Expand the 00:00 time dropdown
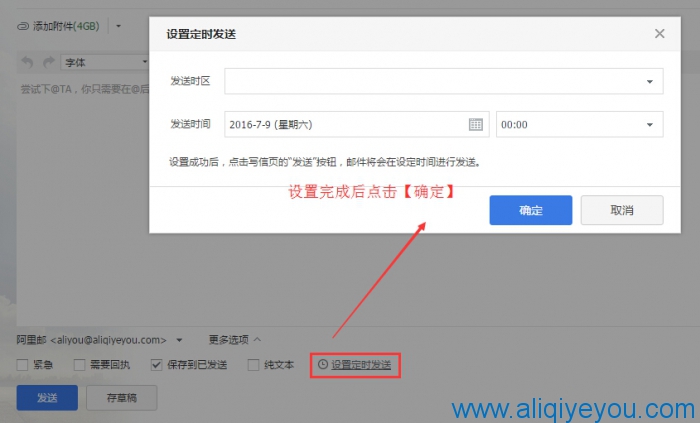This screenshot has width=700, height=423. [x=579, y=124]
